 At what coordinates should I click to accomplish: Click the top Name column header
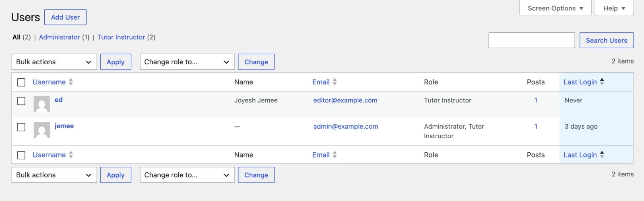[x=244, y=82]
